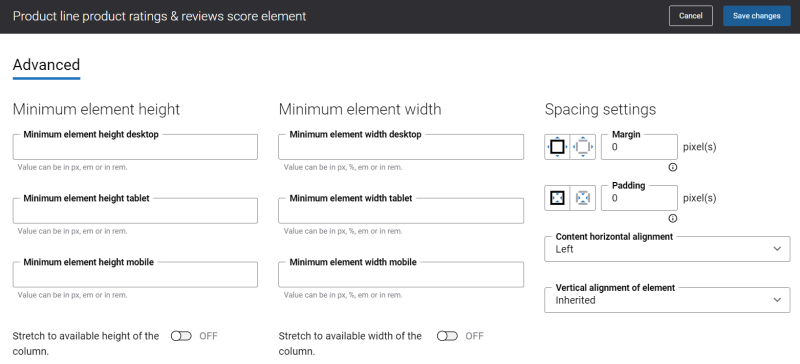Select individual padding sides icon
Screen dimensions: 800x364
click(583, 198)
